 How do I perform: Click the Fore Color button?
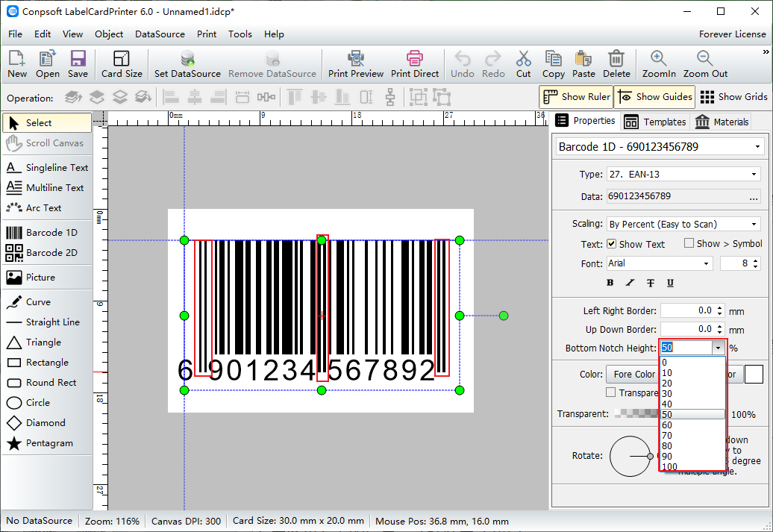(633, 375)
